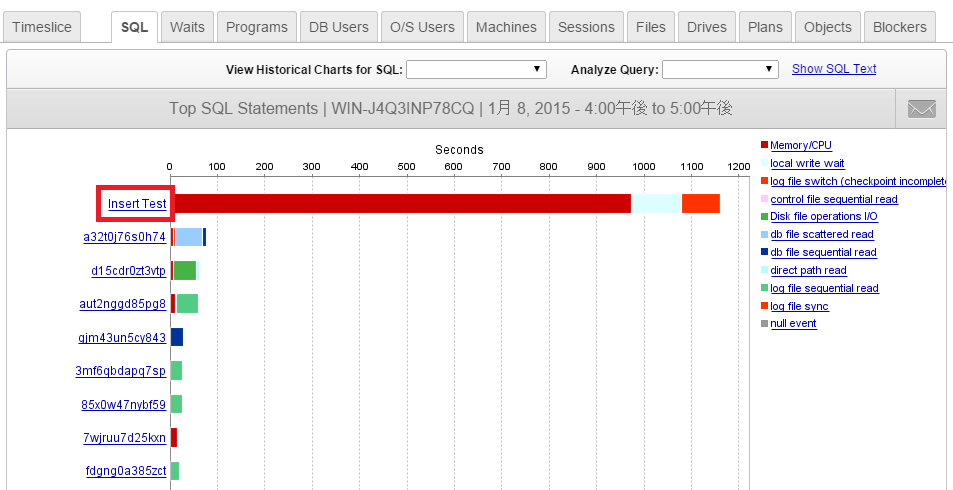Open SQL fdgng0a385zct
This screenshot has width=953, height=490.
[x=126, y=471]
